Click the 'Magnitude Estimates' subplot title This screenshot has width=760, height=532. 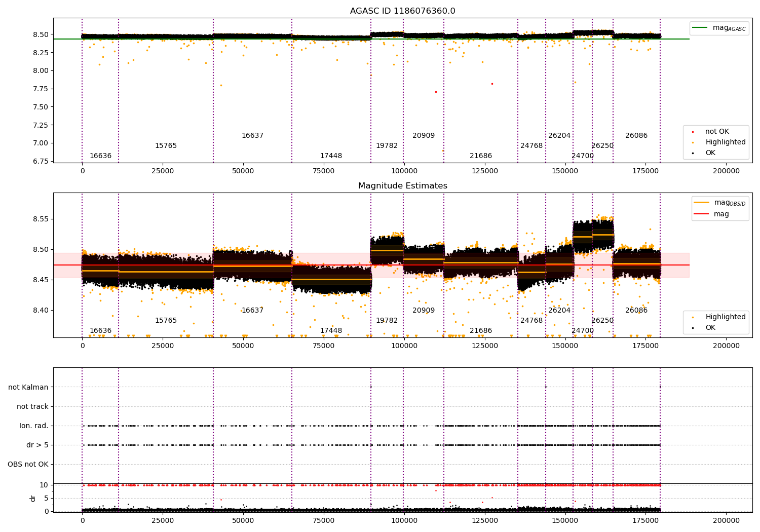coord(402,186)
